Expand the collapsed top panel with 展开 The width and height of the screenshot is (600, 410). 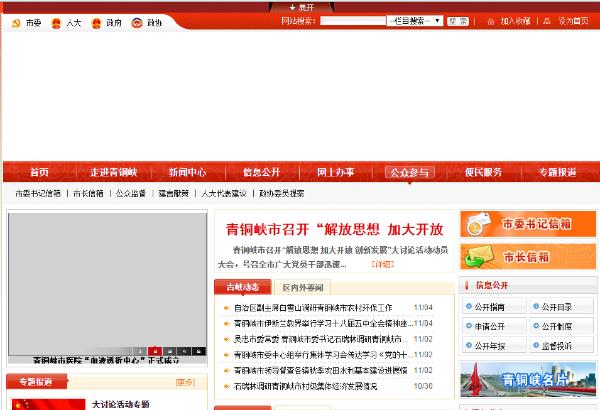(x=300, y=6)
